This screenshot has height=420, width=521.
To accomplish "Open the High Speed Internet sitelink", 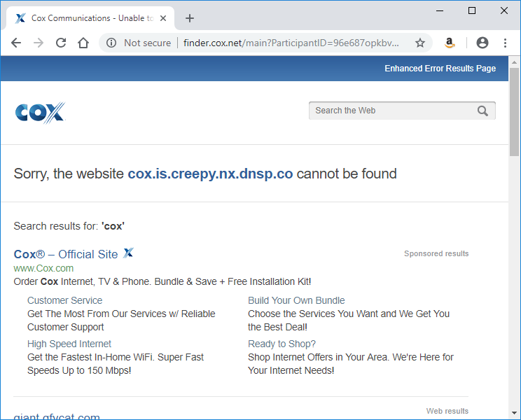I will coord(69,344).
